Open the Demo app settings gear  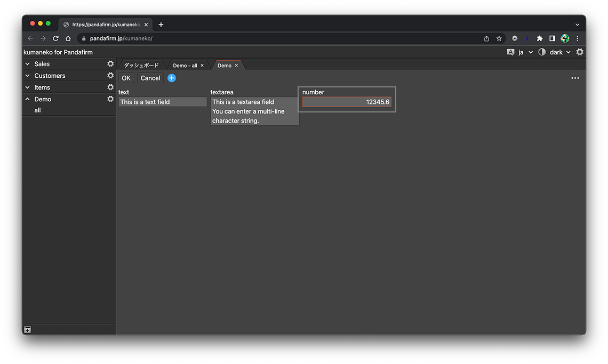pyautogui.click(x=110, y=99)
